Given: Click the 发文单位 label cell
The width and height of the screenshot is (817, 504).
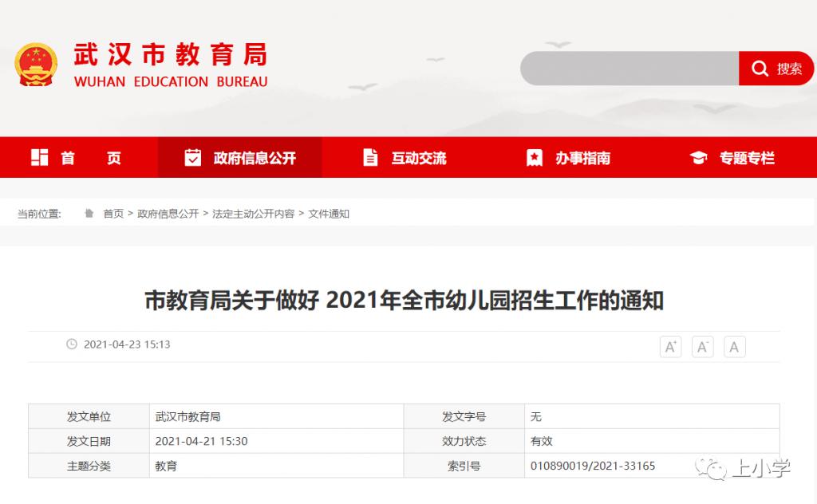Looking at the screenshot, I should [x=89, y=416].
